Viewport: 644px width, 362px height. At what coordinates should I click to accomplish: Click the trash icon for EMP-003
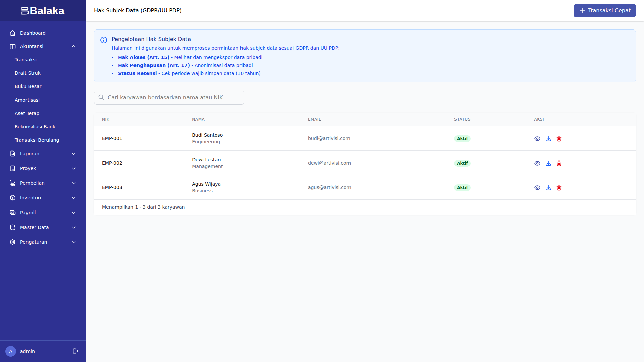click(559, 188)
